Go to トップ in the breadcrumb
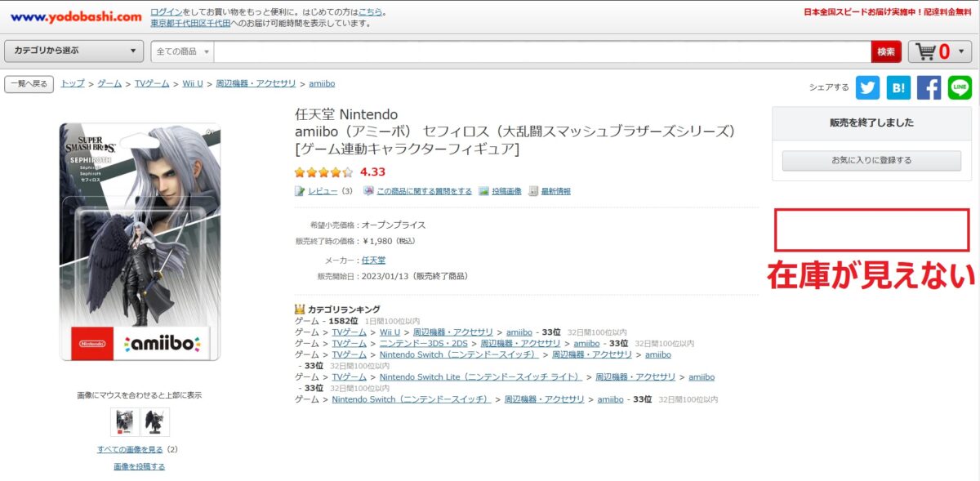The height and width of the screenshot is (481, 980). (x=73, y=84)
